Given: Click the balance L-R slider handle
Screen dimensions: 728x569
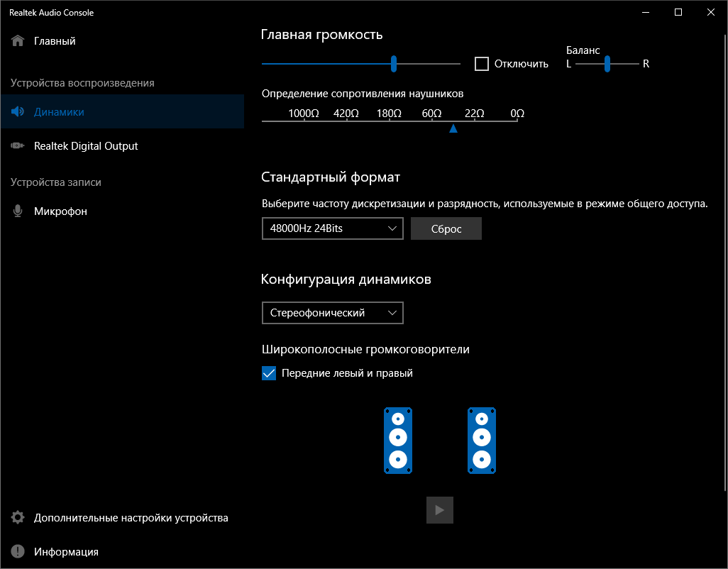Looking at the screenshot, I should [607, 64].
